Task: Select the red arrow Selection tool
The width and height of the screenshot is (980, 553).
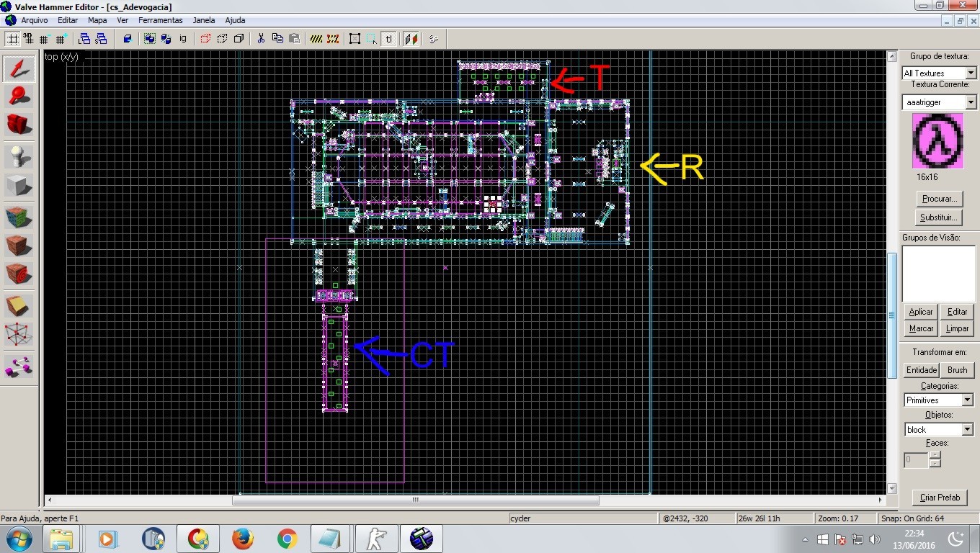Action: click(19, 68)
